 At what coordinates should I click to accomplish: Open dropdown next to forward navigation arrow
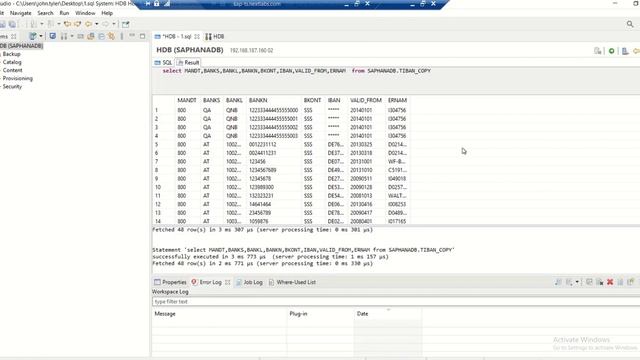(114, 24)
